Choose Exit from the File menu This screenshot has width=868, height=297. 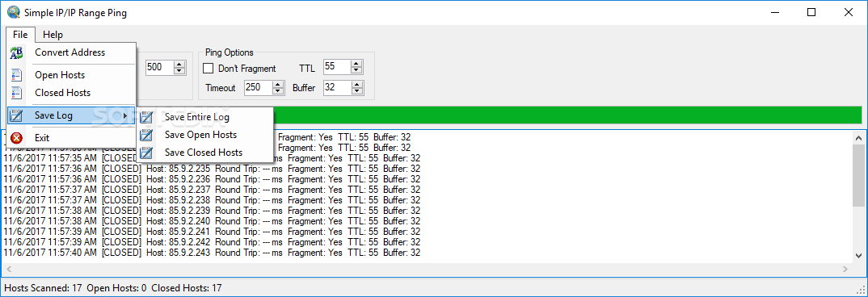(70, 138)
